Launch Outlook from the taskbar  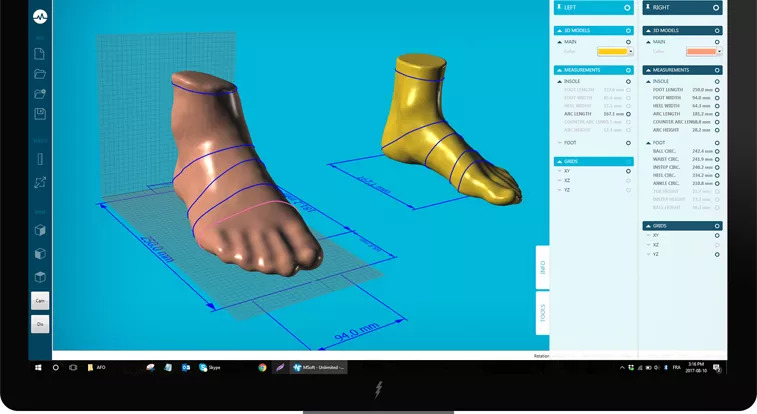pos(185,368)
